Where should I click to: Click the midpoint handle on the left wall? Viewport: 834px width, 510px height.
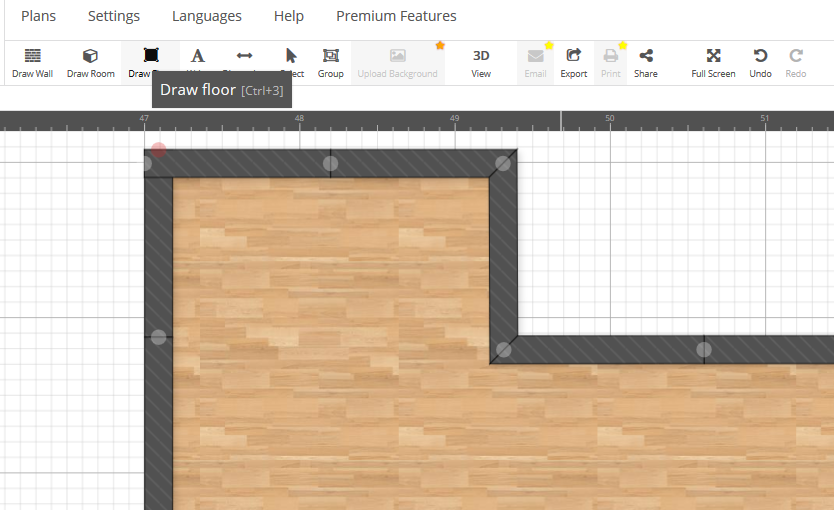point(159,337)
